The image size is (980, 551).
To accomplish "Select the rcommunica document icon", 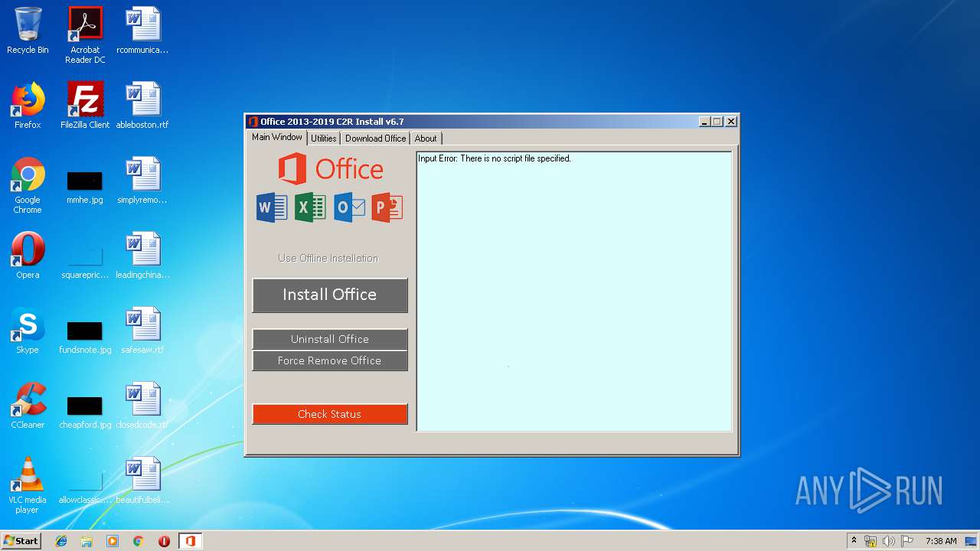I will tap(142, 31).
